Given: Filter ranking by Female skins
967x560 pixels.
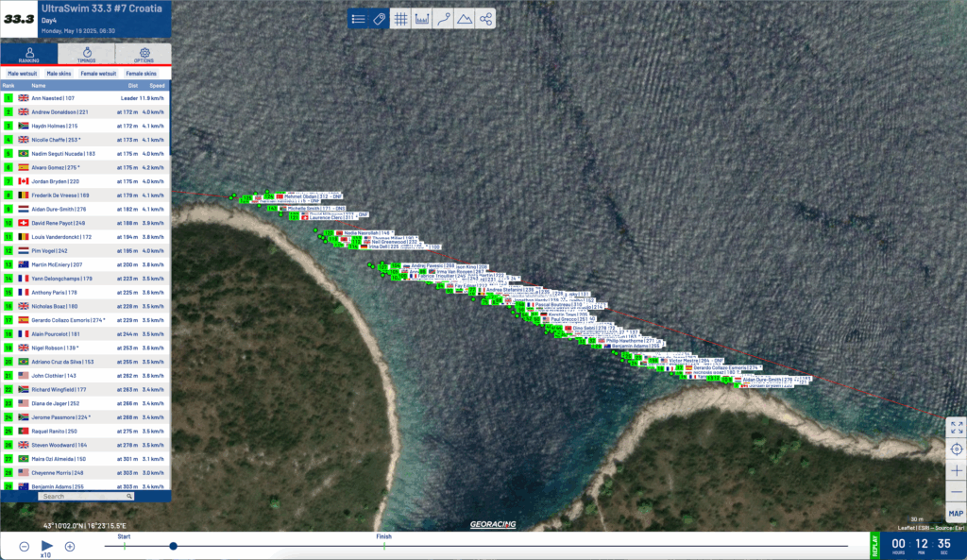Looking at the screenshot, I should pyautogui.click(x=142, y=74).
